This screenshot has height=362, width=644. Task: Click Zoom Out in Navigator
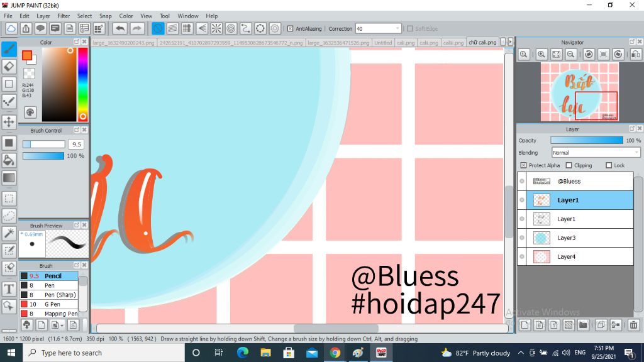570,54
